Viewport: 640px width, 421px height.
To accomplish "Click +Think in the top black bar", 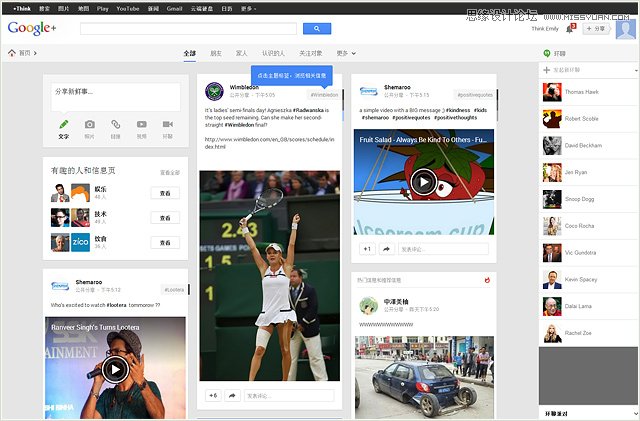I will click(22, 8).
